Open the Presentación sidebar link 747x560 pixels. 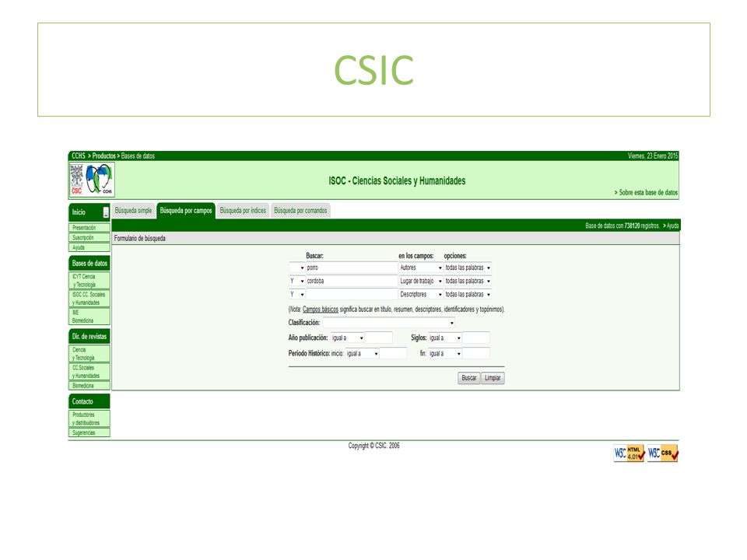coord(89,228)
